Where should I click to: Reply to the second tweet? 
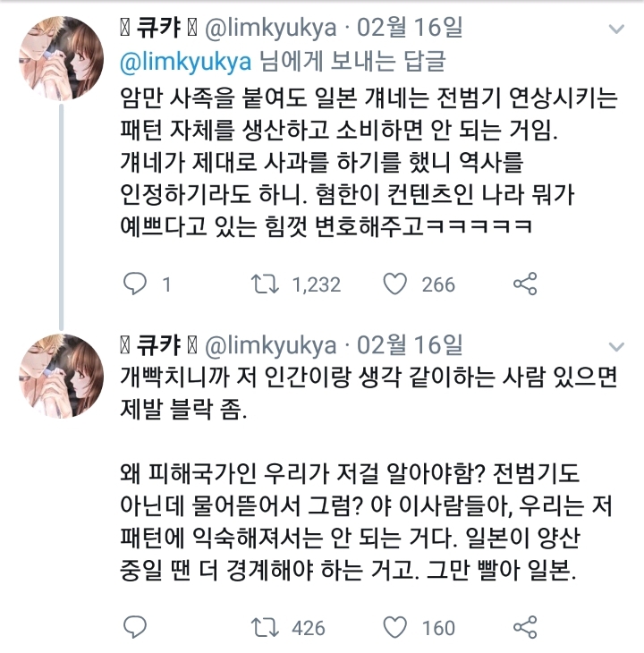[x=135, y=627]
